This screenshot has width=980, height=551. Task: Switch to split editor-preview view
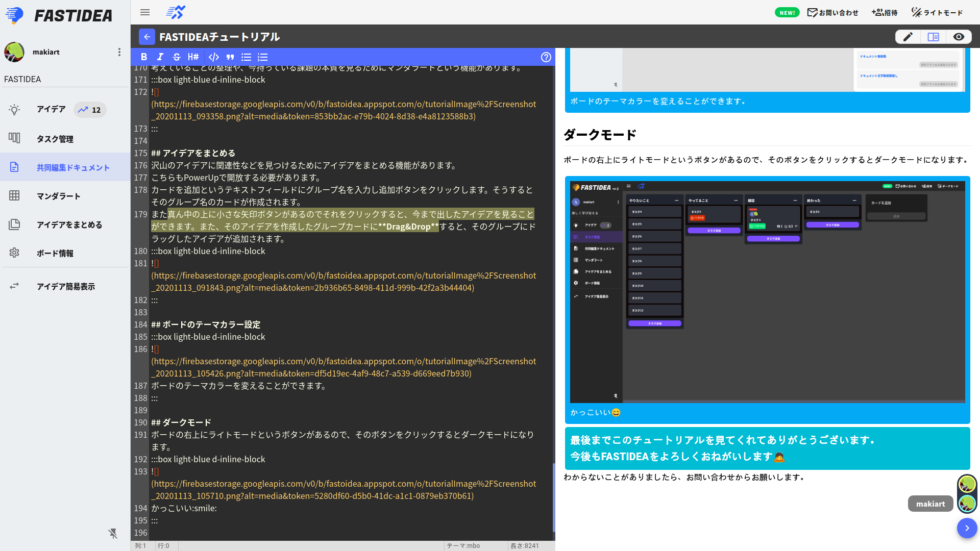(x=933, y=37)
